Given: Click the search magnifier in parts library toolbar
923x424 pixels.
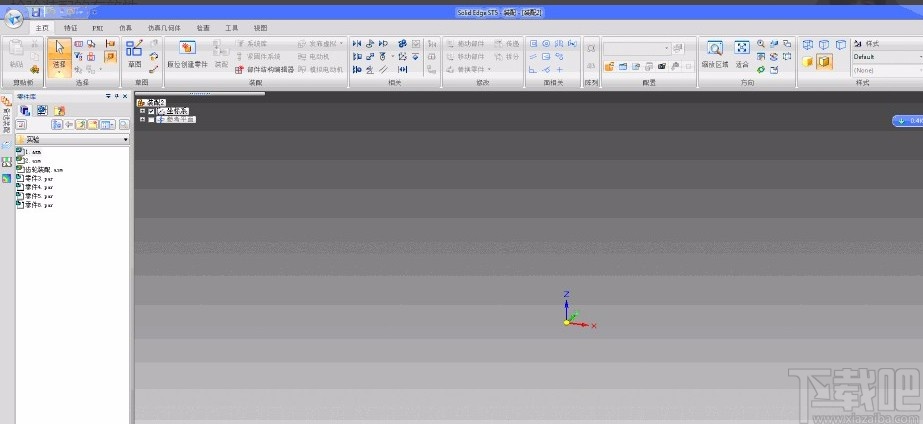Looking at the screenshot, I should click(x=124, y=125).
